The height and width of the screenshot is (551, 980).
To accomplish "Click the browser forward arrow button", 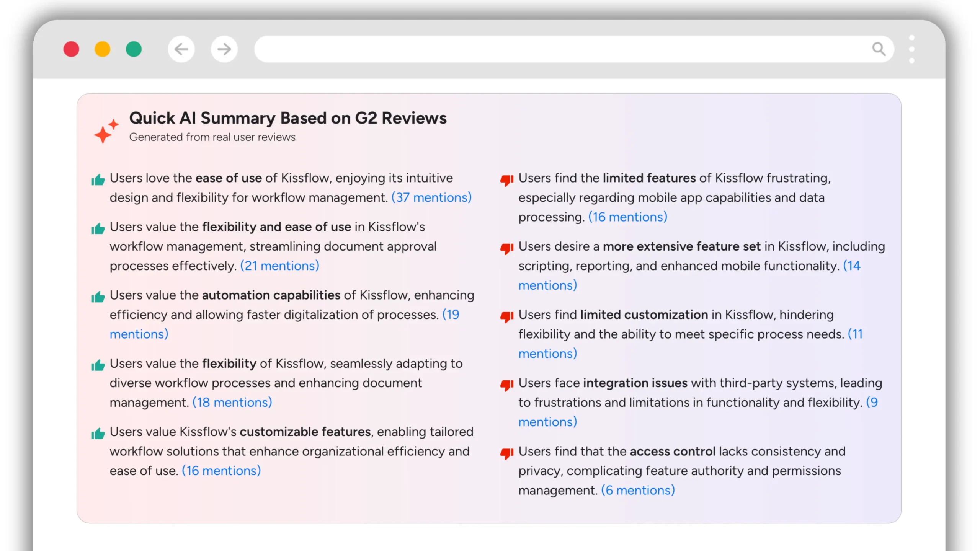I will [224, 49].
